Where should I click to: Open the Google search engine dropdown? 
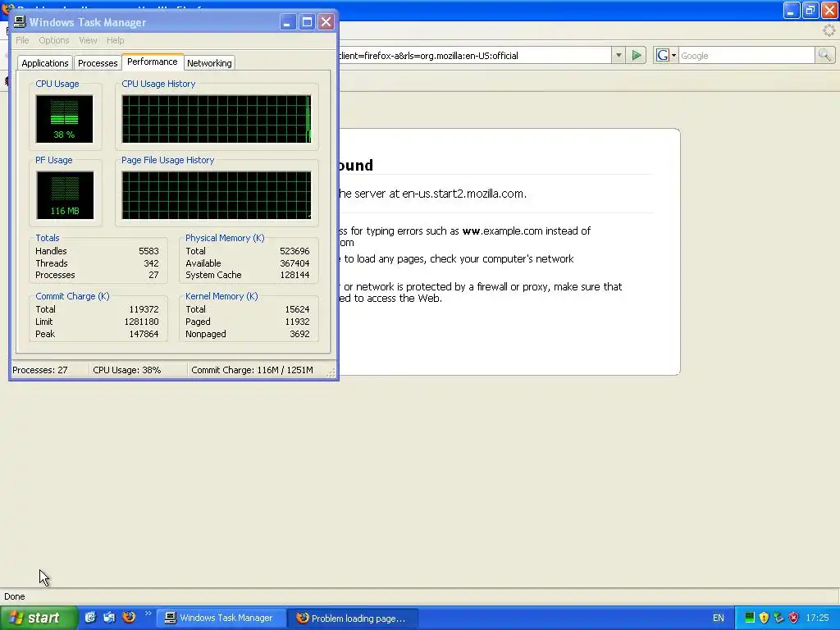click(666, 55)
